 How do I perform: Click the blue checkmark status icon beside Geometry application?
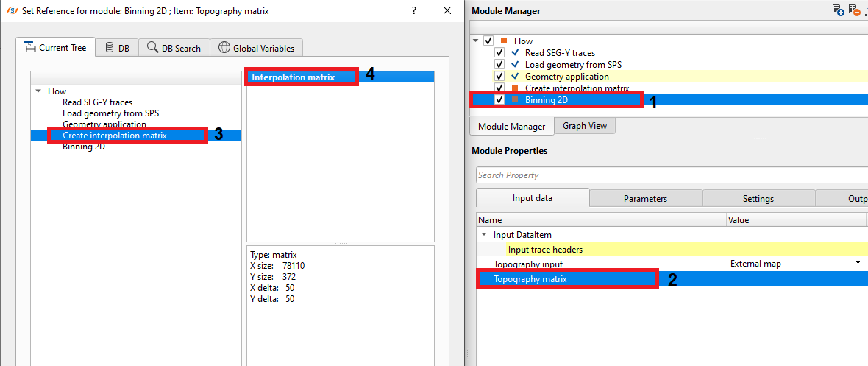pos(515,77)
